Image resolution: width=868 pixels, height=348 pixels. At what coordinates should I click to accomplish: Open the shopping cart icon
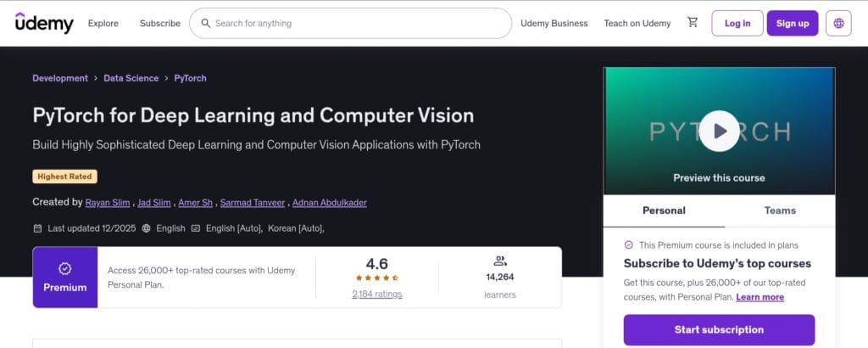pyautogui.click(x=693, y=23)
